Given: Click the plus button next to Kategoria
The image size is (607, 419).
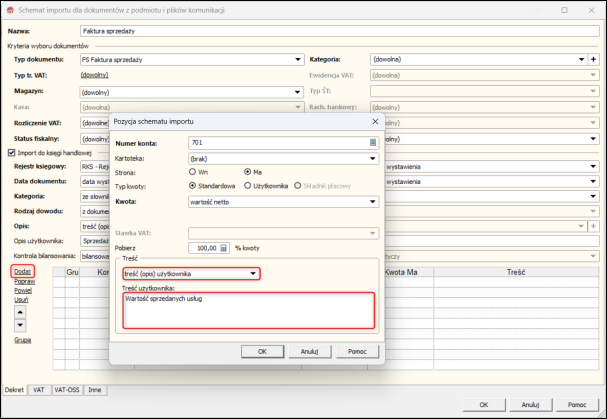Looking at the screenshot, I should click(593, 60).
